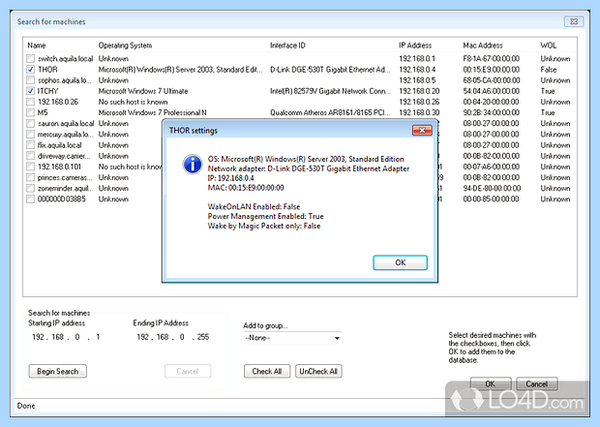Screen dimensions: 600x427
Task: Click MAC address 00-00-85-00-00-00
Action: click(x=491, y=199)
